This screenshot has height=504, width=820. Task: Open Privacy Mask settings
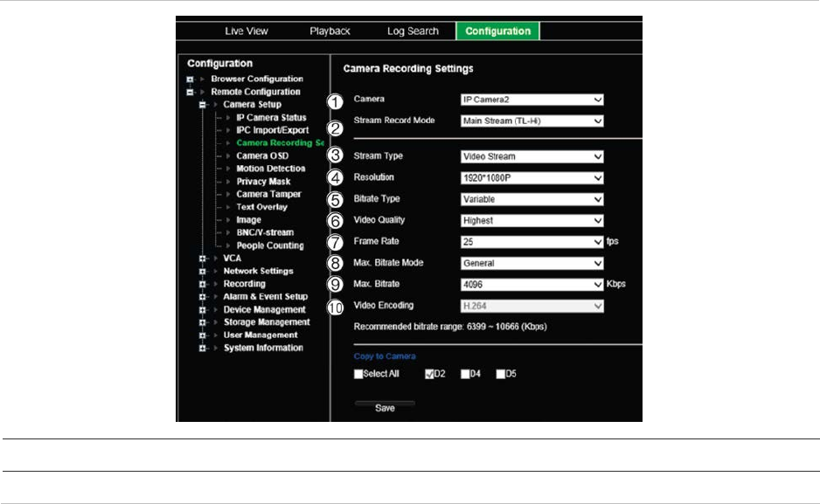tap(263, 181)
